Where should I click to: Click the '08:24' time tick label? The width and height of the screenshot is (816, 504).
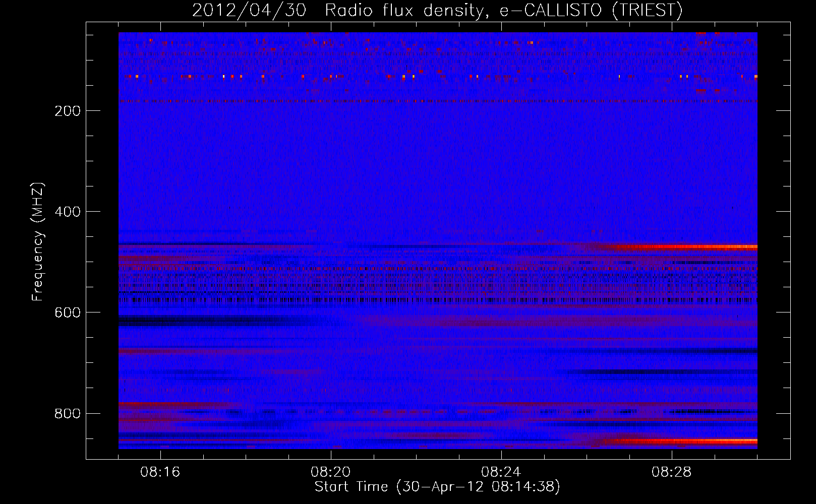click(x=501, y=472)
